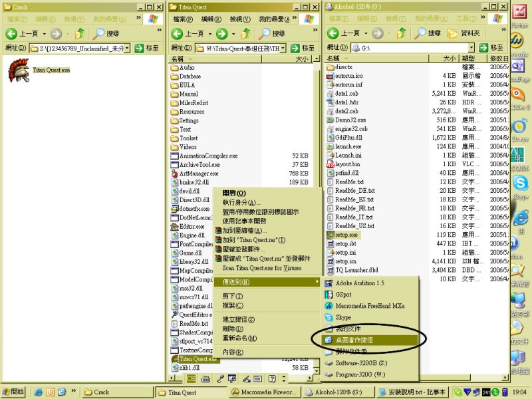
Task: Open Search in Crack window toolbar
Action: (106, 33)
